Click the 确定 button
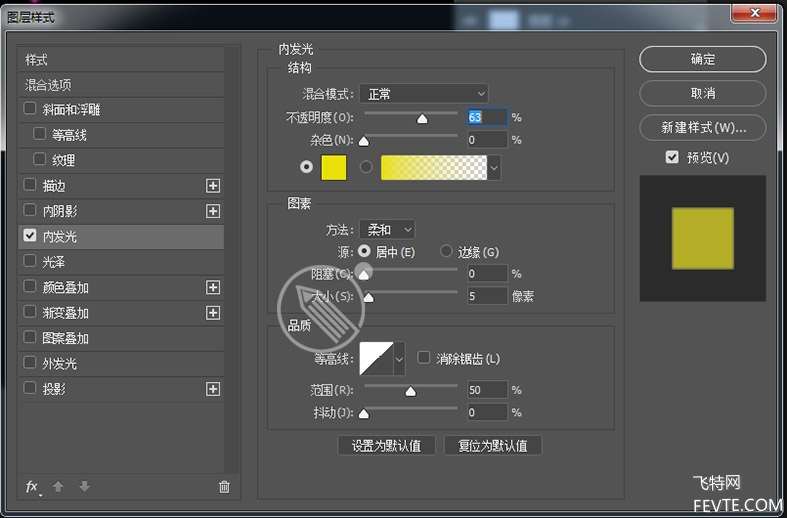 tap(702, 59)
